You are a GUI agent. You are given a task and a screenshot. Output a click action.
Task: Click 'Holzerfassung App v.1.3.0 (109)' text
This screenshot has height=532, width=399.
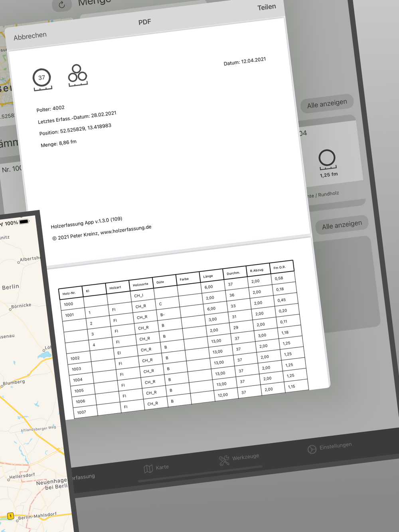pyautogui.click(x=86, y=223)
